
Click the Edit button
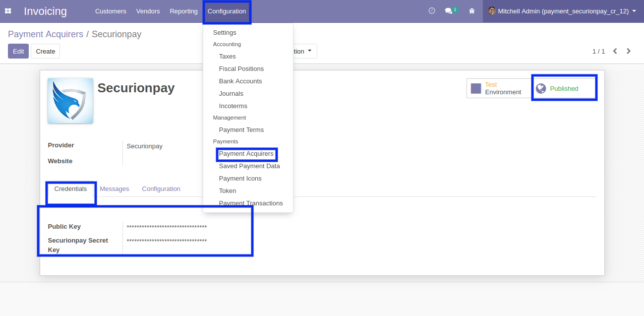click(x=18, y=51)
